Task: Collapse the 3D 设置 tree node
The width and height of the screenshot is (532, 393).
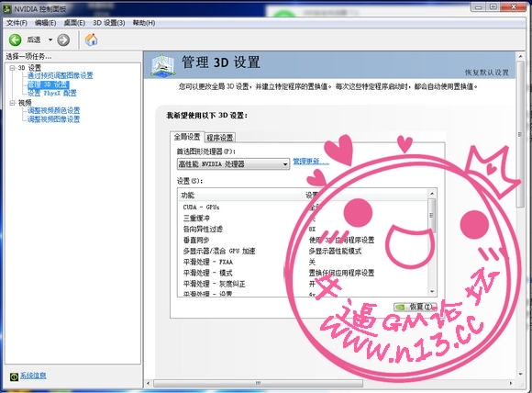Action: [12, 68]
